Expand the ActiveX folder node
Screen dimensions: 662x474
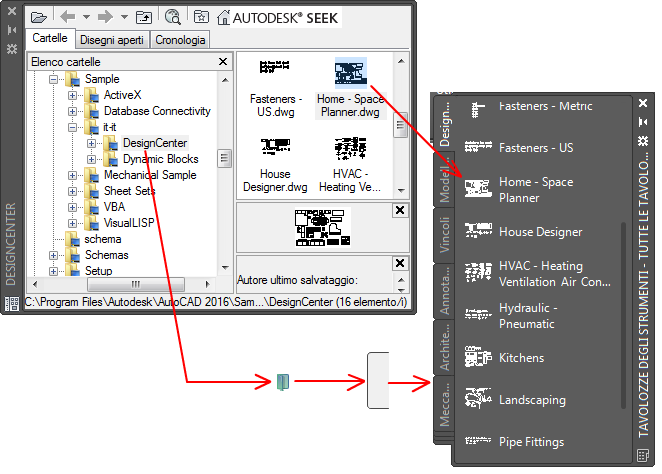(73, 95)
